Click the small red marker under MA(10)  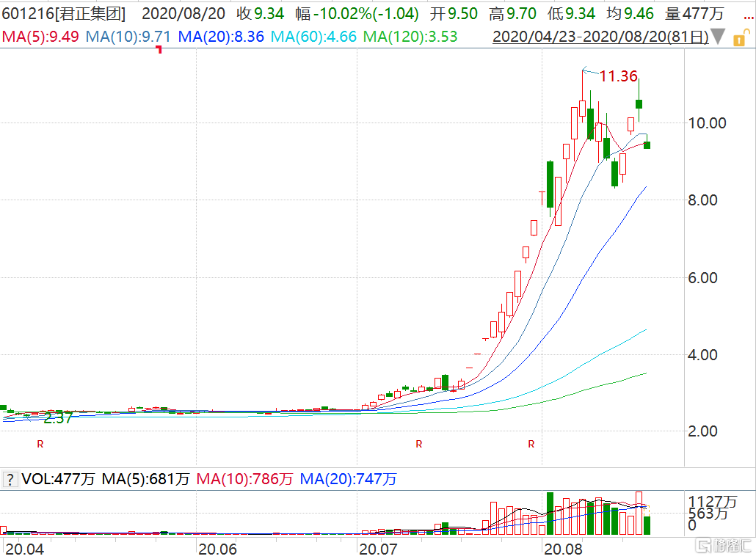pos(159,50)
